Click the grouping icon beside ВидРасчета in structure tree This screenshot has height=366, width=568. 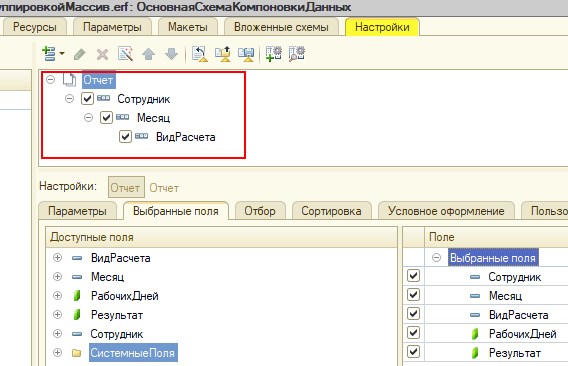click(142, 136)
